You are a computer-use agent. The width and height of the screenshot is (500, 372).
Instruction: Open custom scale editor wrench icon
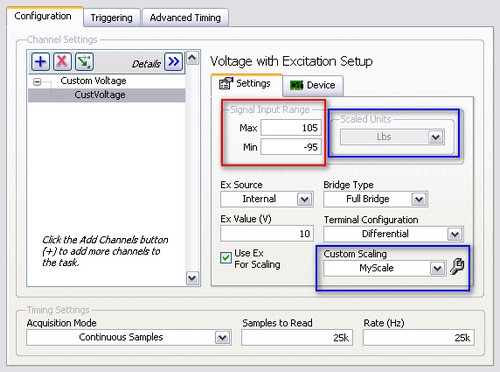coord(457,267)
